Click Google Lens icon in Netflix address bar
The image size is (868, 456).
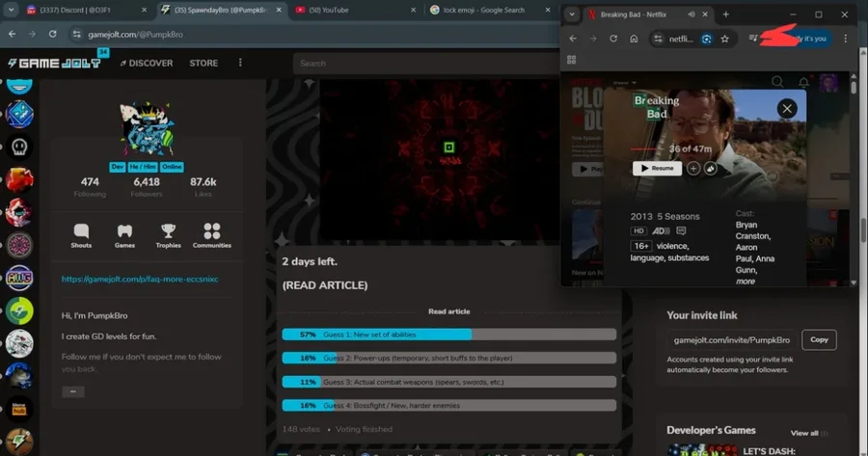[706, 39]
